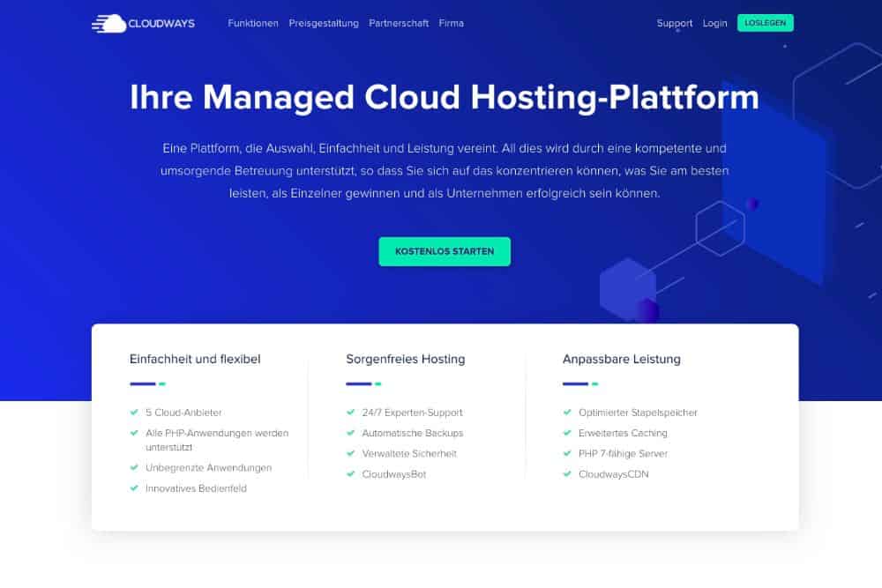Click the text Automatische Backups

coord(413,434)
